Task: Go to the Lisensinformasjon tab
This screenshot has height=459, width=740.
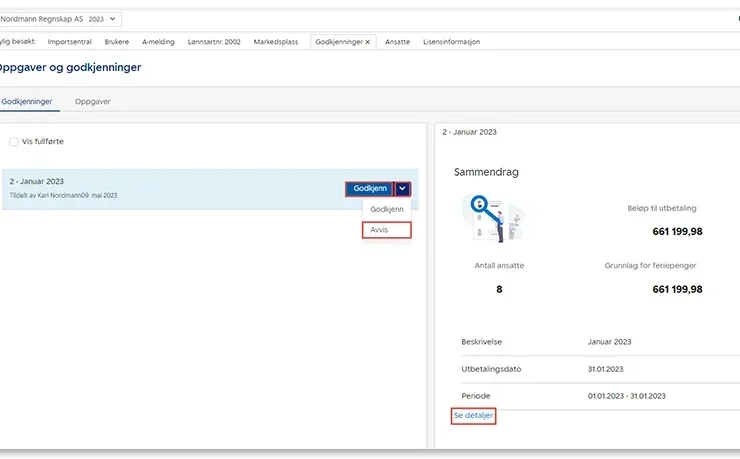Action: [x=451, y=42]
